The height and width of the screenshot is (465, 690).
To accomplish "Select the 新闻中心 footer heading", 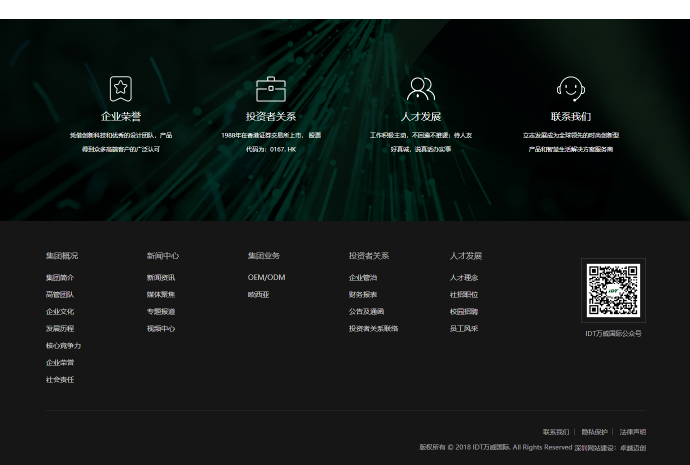I will click(x=162, y=255).
